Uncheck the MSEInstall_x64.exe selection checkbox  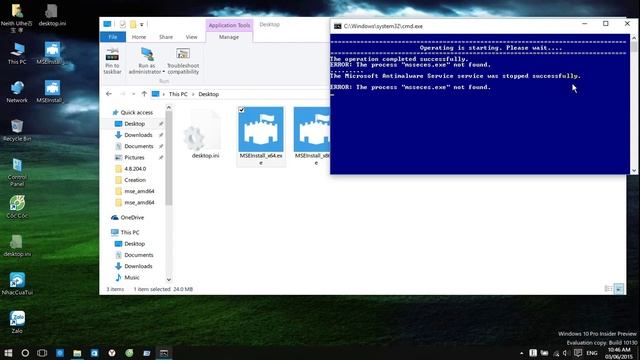[x=242, y=110]
